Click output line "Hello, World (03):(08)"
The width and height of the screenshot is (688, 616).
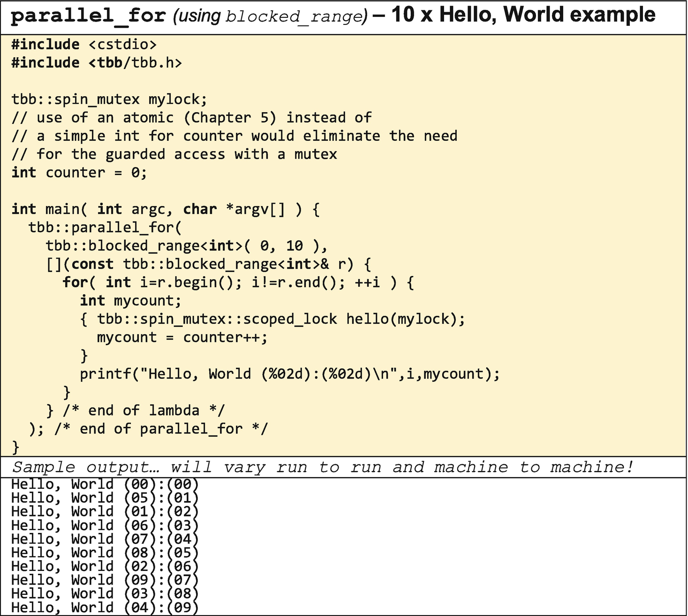(105, 593)
